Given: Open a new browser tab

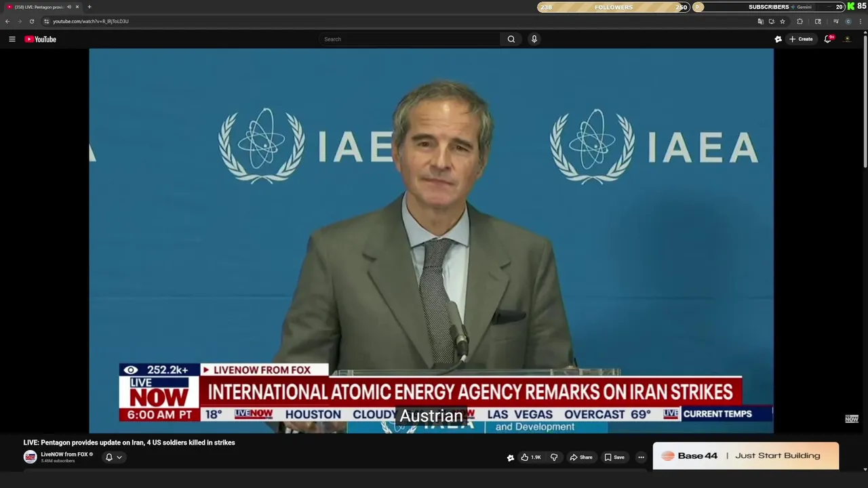Looking at the screenshot, I should tap(90, 7).
